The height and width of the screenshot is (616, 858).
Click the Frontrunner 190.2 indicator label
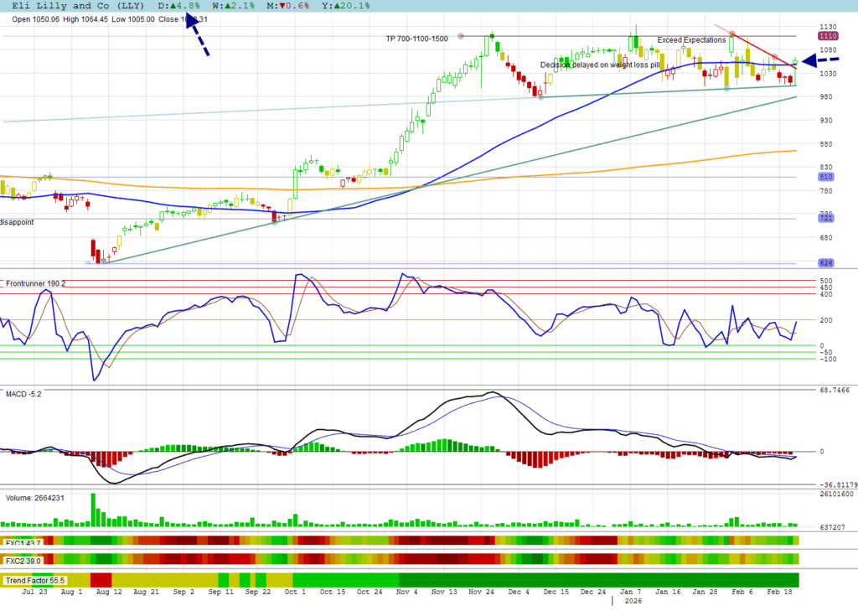pyautogui.click(x=35, y=284)
